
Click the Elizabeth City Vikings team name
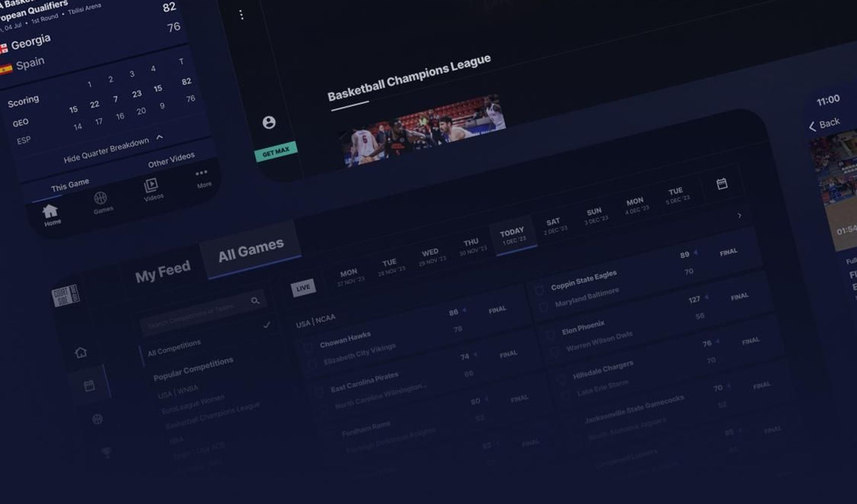359,354
